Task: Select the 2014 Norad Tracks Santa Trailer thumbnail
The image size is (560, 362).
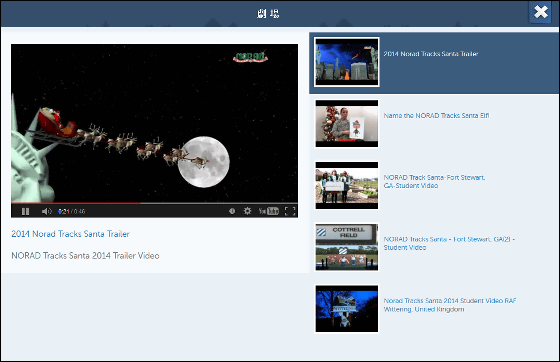Action: (346, 62)
